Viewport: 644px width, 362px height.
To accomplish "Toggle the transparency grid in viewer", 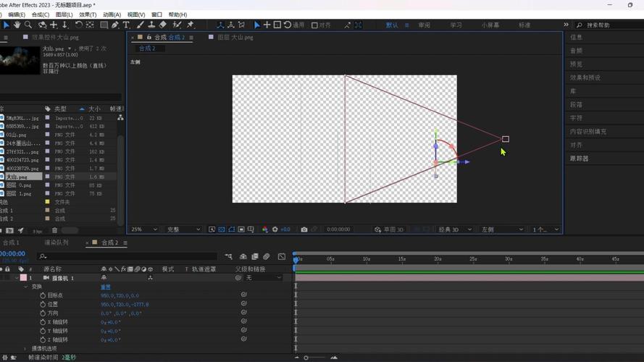I will click(x=222, y=230).
